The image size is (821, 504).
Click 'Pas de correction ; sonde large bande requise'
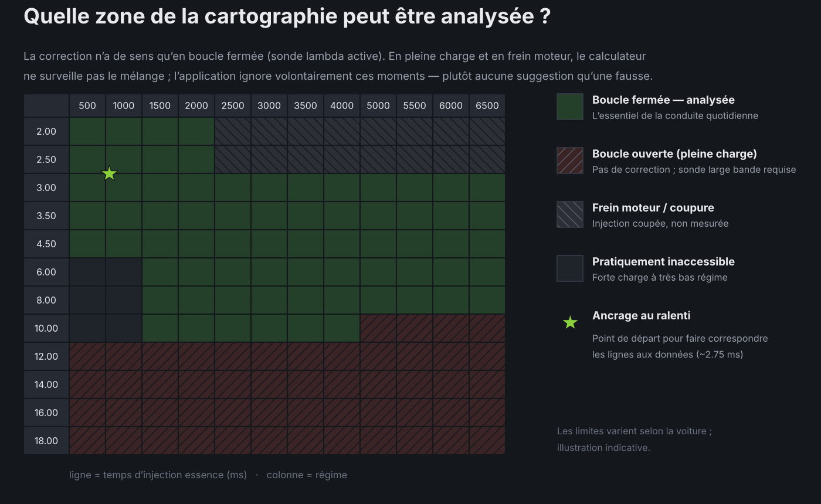click(x=694, y=169)
